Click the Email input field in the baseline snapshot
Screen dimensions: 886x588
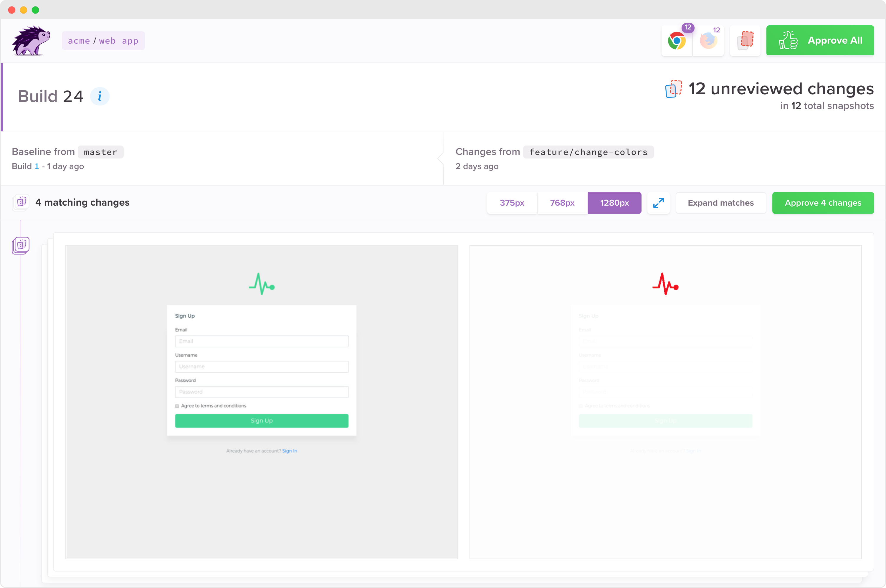click(x=261, y=341)
